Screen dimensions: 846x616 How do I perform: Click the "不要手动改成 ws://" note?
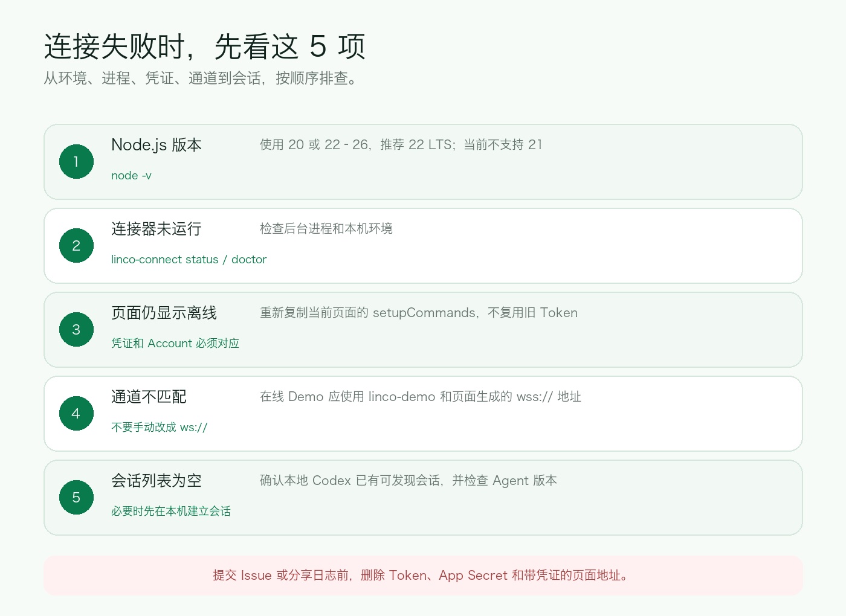click(x=160, y=428)
